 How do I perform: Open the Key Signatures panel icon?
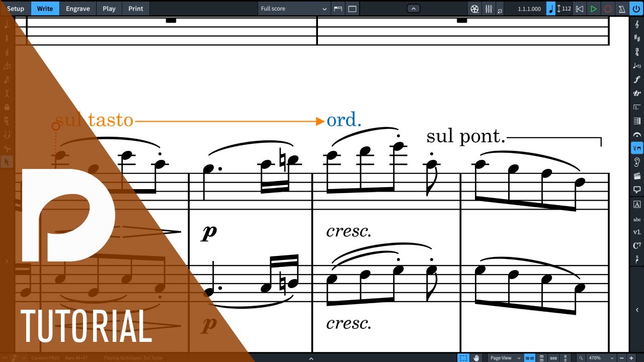coord(637,38)
